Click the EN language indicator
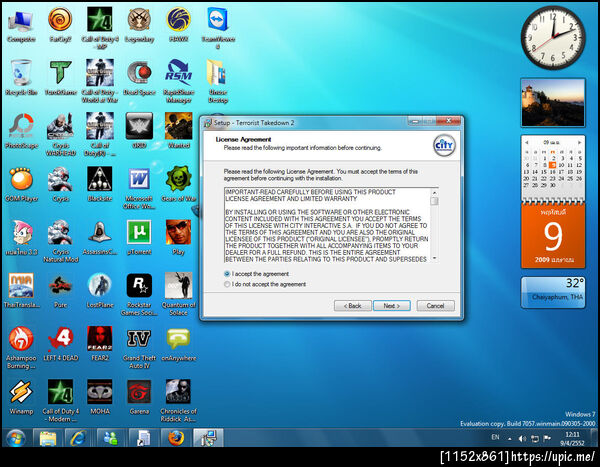The width and height of the screenshot is (600, 467). click(495, 437)
